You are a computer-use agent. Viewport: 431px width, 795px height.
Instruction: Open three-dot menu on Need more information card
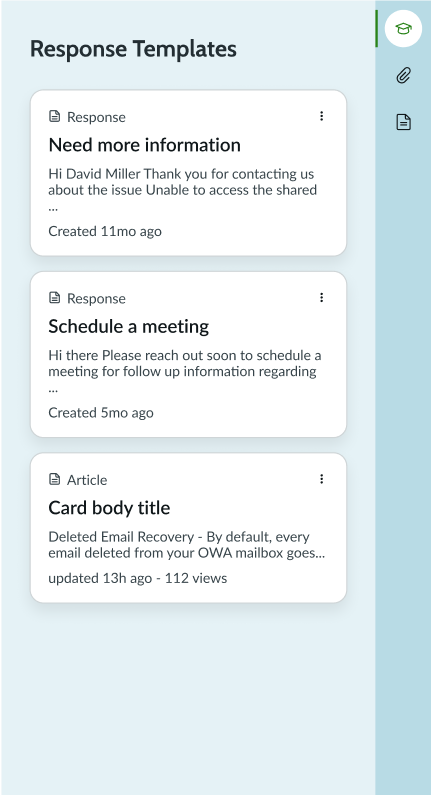321,116
